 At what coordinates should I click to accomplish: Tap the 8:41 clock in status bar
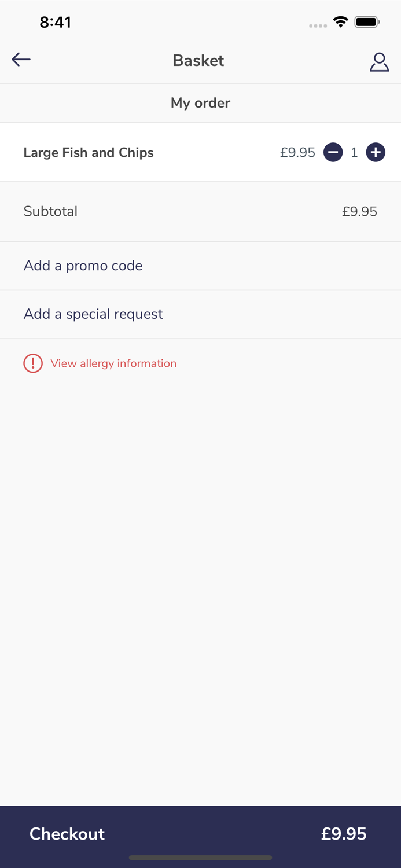click(55, 23)
